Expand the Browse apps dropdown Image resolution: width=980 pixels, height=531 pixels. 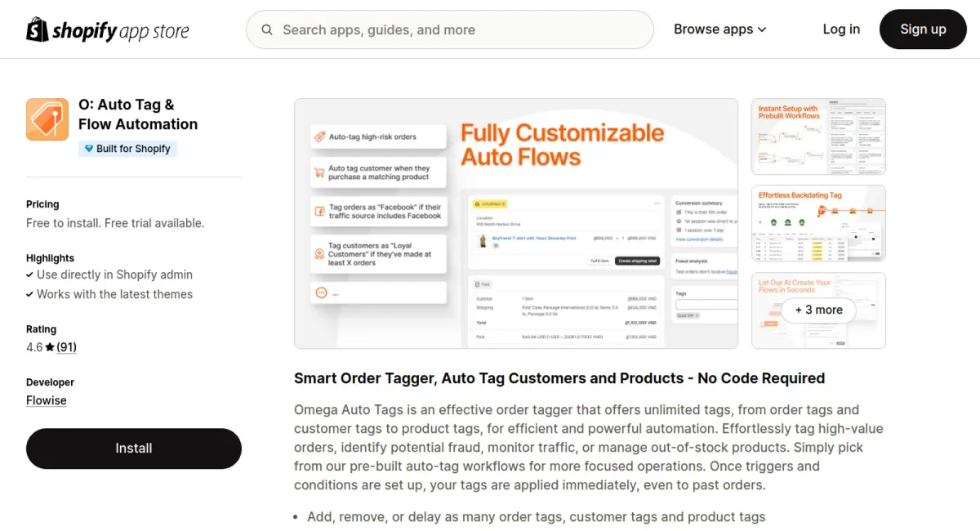[x=720, y=29]
